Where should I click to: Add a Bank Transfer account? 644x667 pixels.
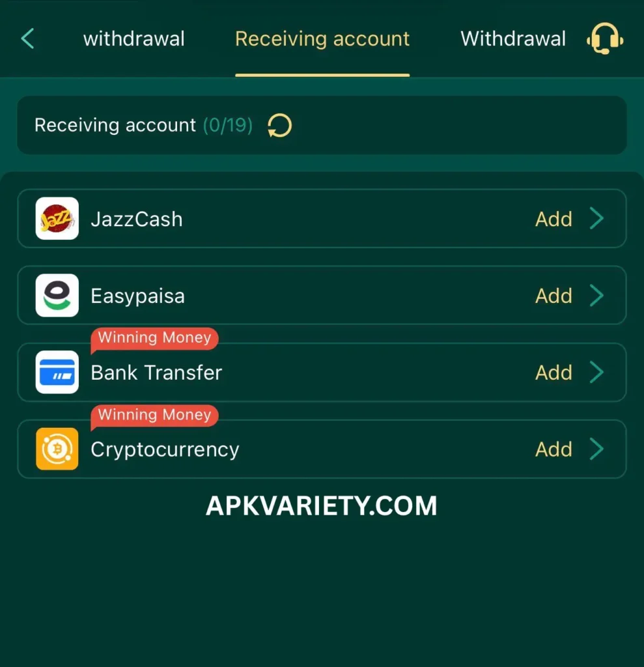point(553,373)
